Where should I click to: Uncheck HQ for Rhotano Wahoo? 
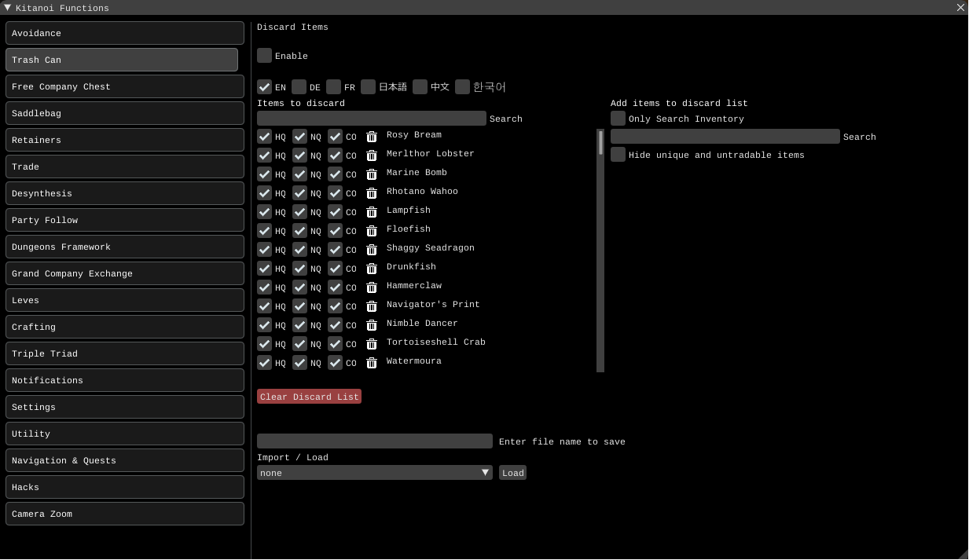point(265,193)
